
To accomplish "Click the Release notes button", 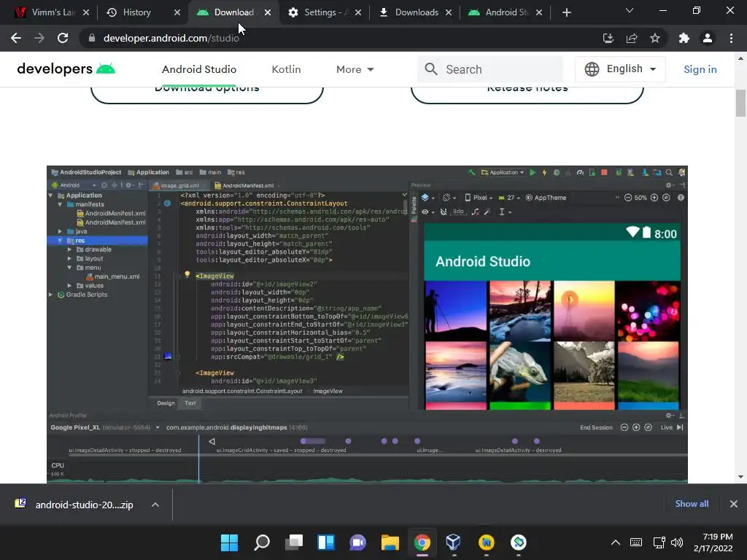I will (x=527, y=94).
